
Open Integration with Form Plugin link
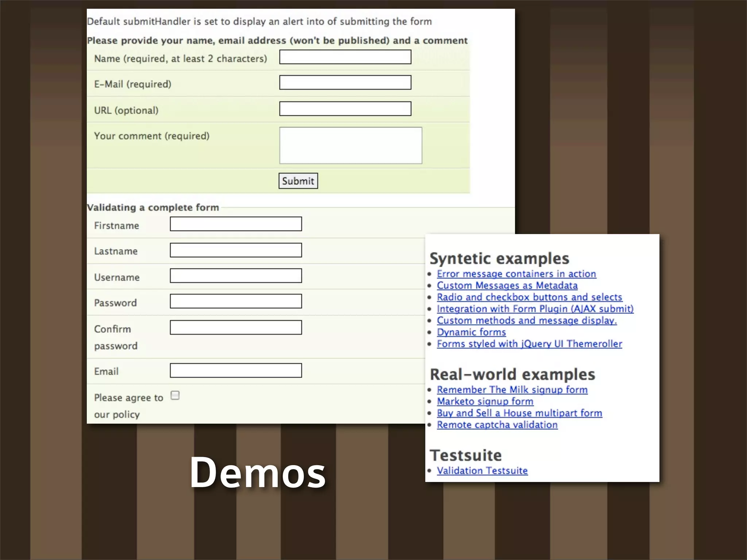point(535,309)
